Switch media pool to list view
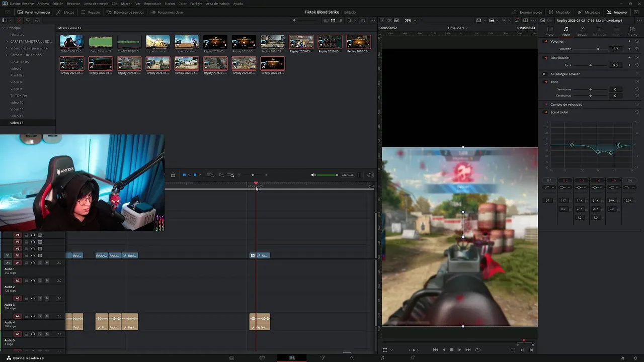Viewport: 644px width, 362px height. [x=341, y=20]
